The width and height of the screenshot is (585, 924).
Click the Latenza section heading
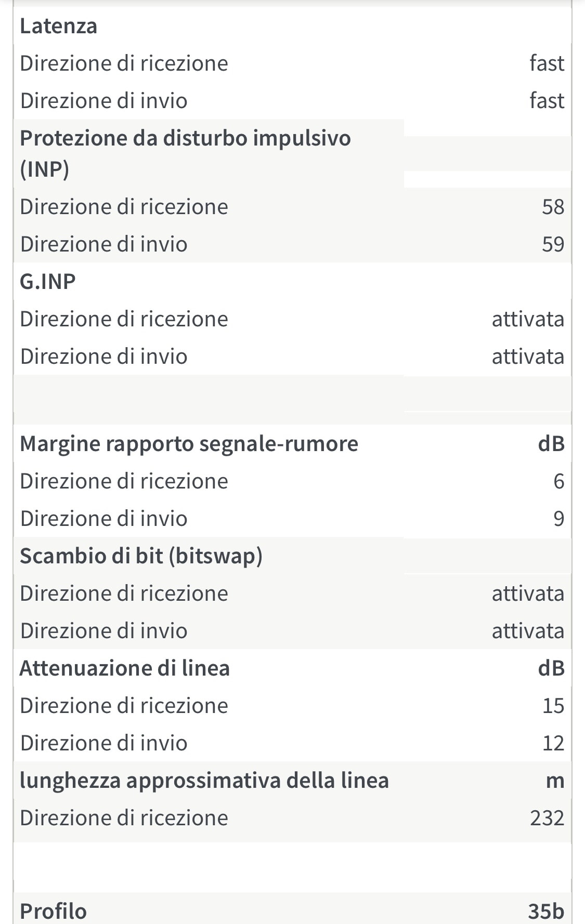[58, 26]
